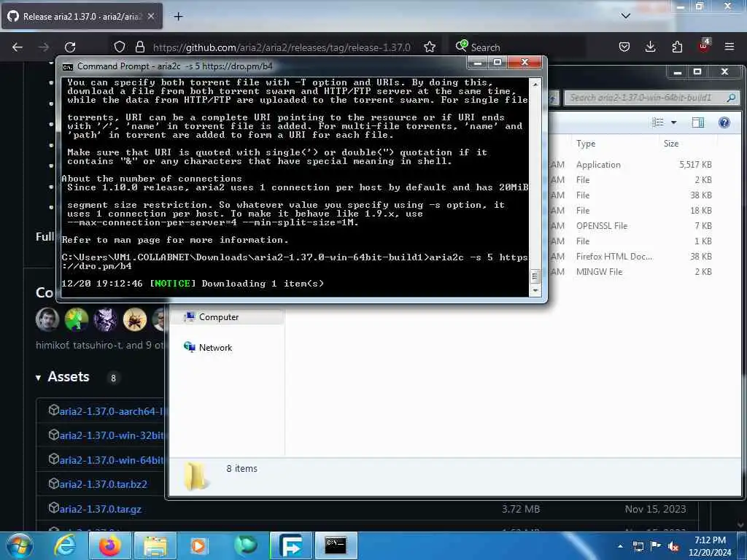Open network tray icon
The image size is (747, 560).
tap(638, 546)
